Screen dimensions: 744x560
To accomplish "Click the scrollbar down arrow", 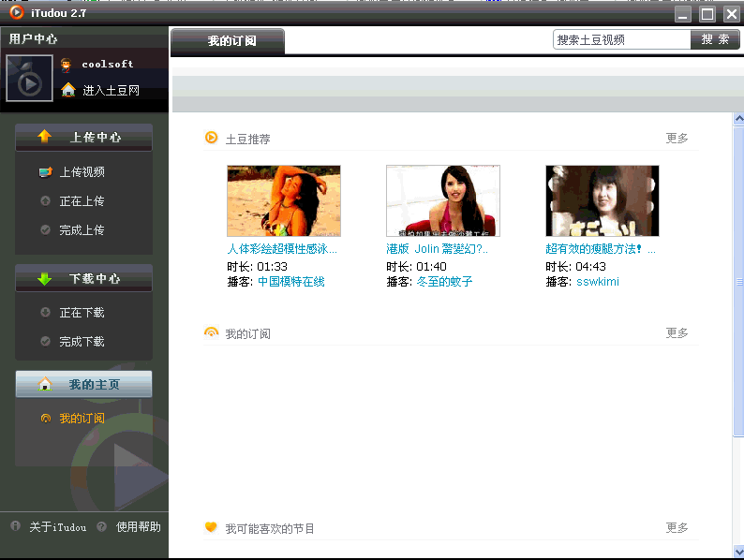I will coord(738,552).
